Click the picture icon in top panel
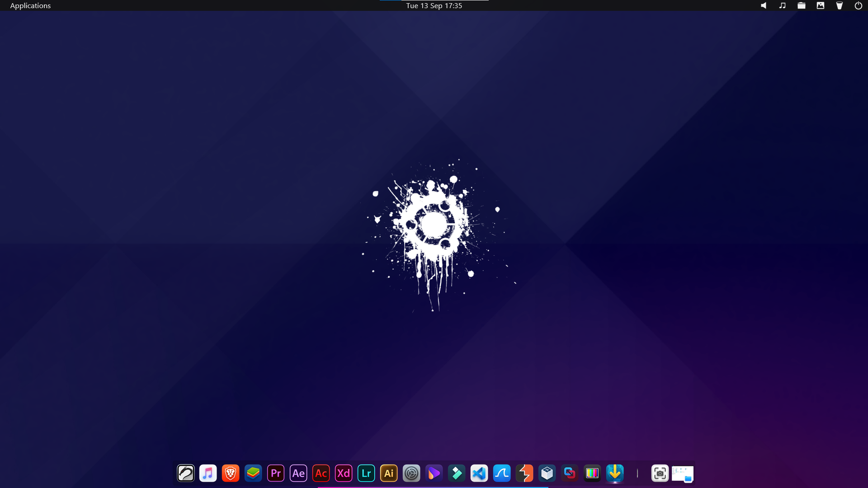 [821, 5]
